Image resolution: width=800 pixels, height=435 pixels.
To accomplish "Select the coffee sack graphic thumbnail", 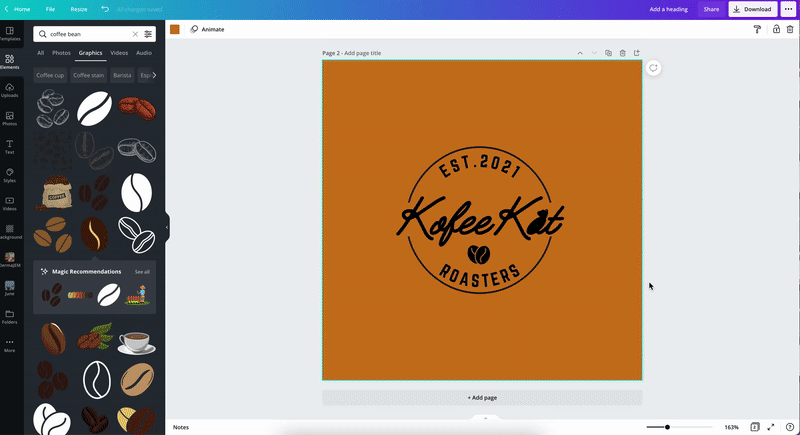I will click(53, 192).
